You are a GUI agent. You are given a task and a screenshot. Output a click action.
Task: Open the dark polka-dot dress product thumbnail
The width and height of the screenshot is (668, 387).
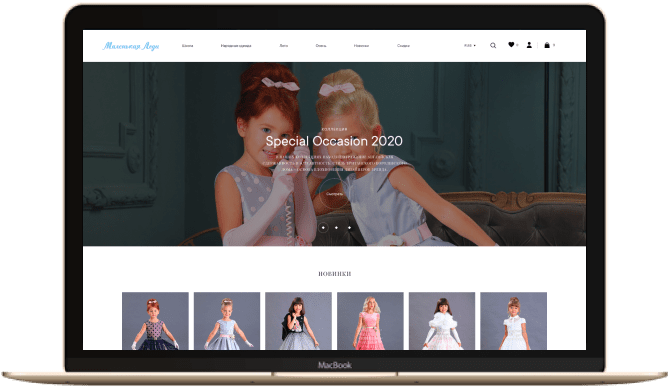click(155, 321)
